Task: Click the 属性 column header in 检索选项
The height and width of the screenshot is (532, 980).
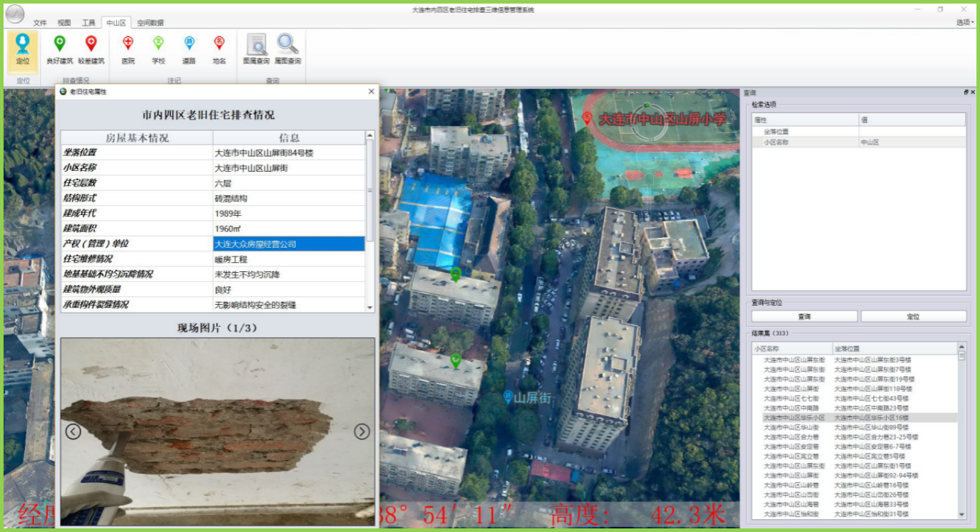Action: coord(805,120)
